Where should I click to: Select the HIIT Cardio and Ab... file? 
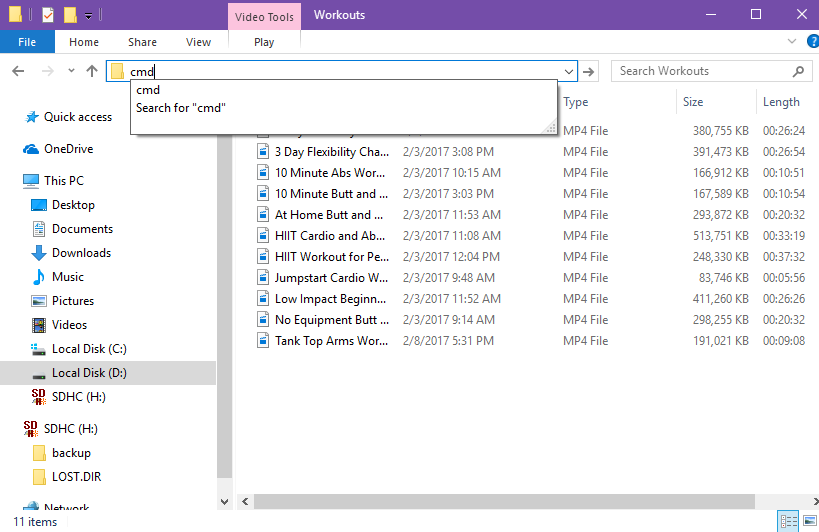coord(330,235)
